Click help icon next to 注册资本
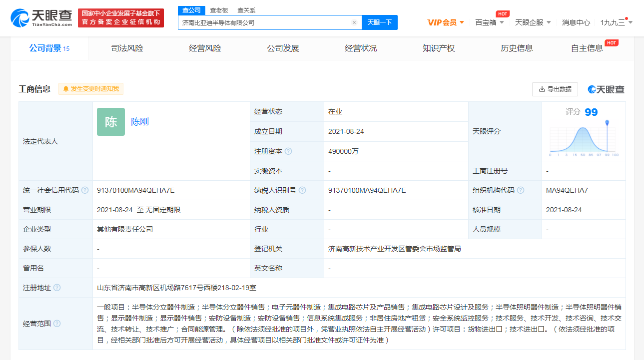The width and height of the screenshot is (644, 360). (288, 151)
